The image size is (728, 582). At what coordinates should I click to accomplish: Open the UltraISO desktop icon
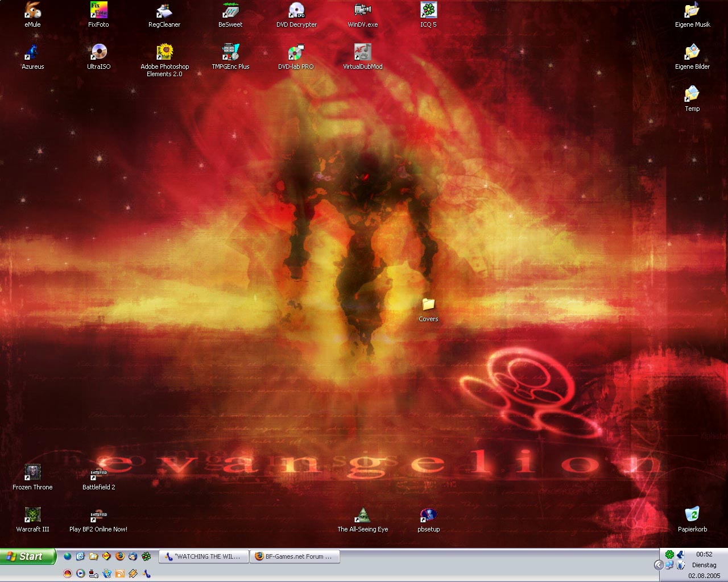pos(98,57)
